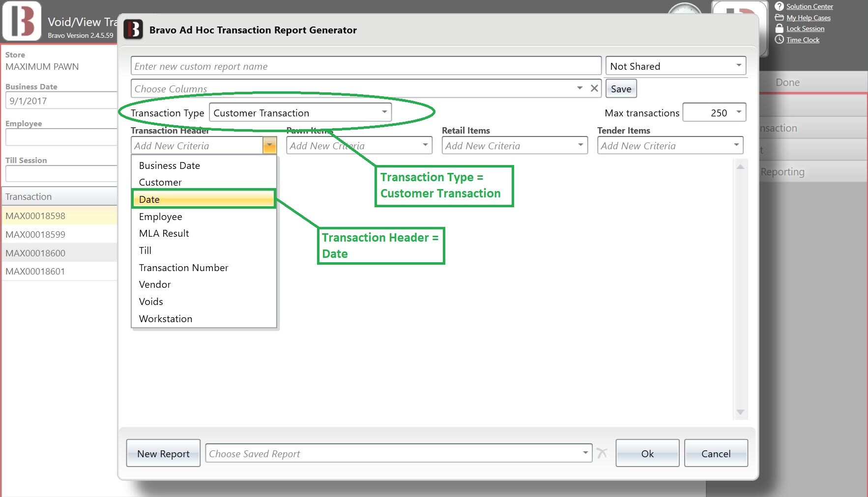Select MLA Result from criteria list
The width and height of the screenshot is (868, 497).
coord(204,233)
